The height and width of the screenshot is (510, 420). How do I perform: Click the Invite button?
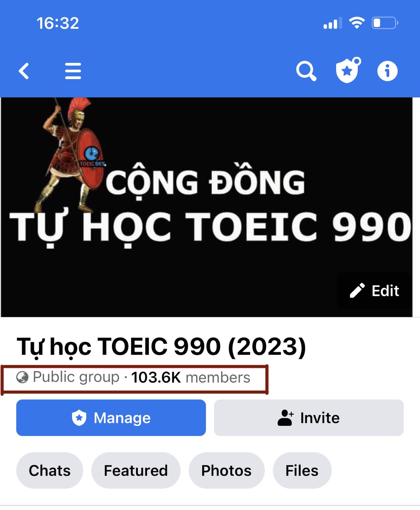click(x=309, y=418)
